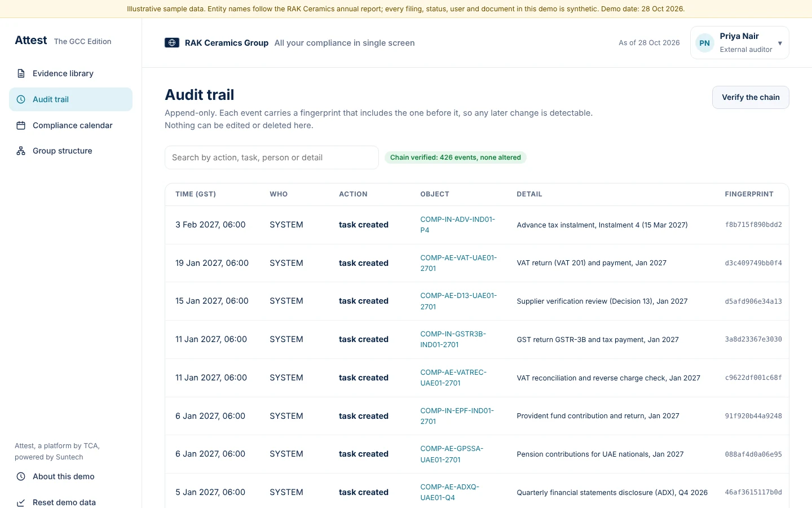This screenshot has width=812, height=508.
Task: Click Reset demo data
Action: click(x=70, y=501)
